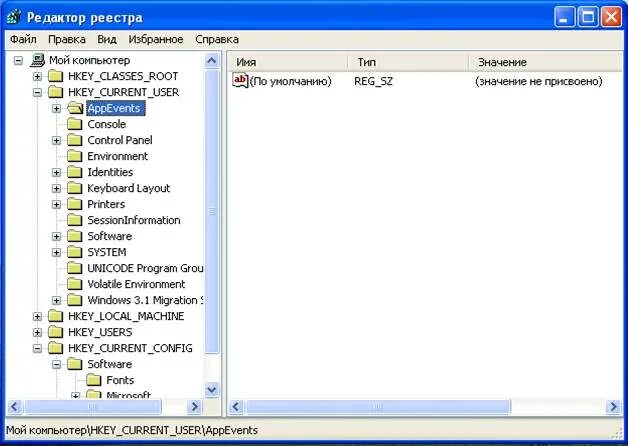Click the REG_SZ type cell
The height and width of the screenshot is (446, 628).
tap(373, 81)
